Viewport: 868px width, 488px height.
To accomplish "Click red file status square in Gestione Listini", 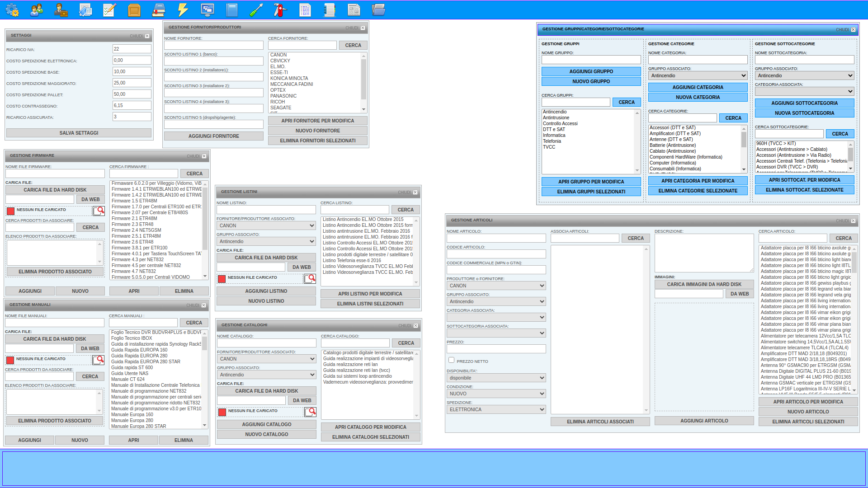I will (222, 279).
